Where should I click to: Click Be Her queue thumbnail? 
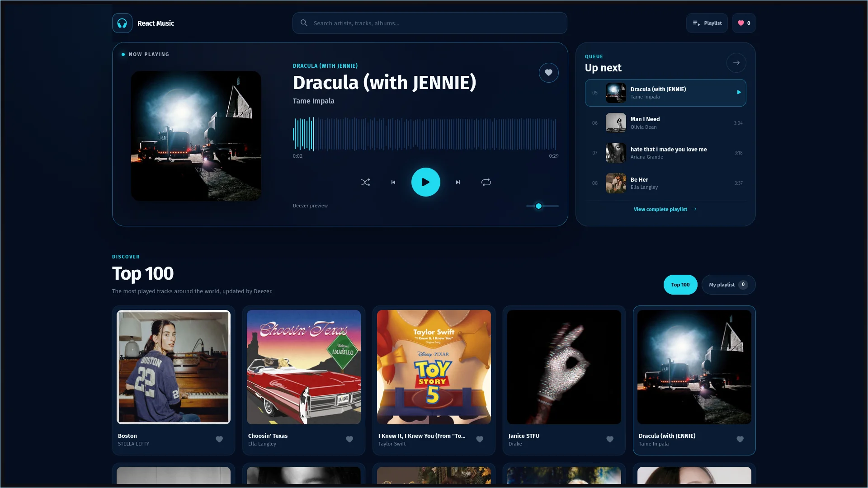point(616,183)
